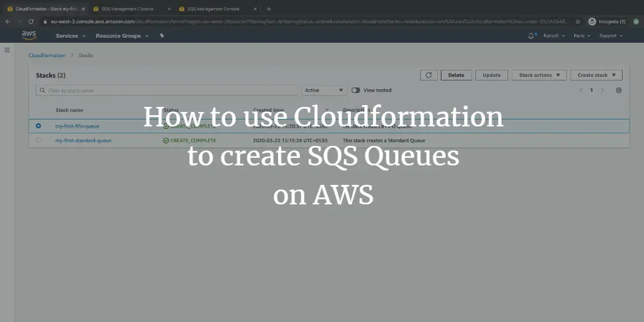644x322 pixels.
Task: Click the pin star icon in AWS header
Action: pos(162,36)
